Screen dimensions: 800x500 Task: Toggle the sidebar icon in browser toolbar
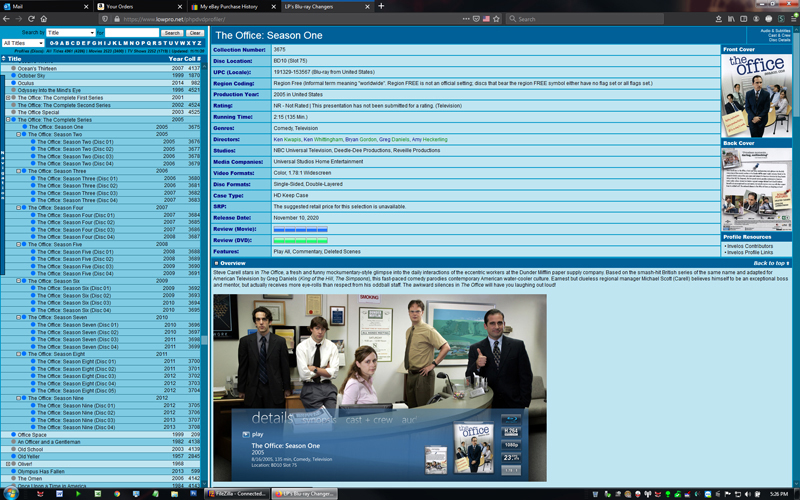tap(743, 19)
